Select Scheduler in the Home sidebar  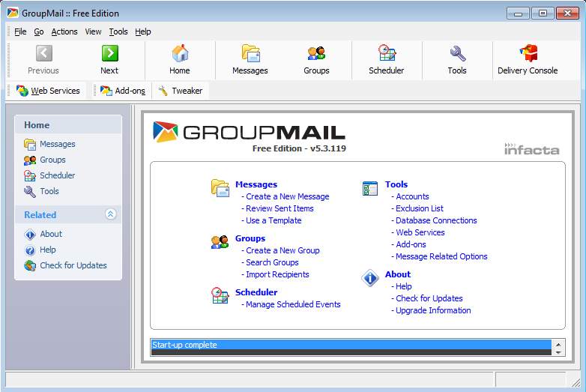coord(49,175)
